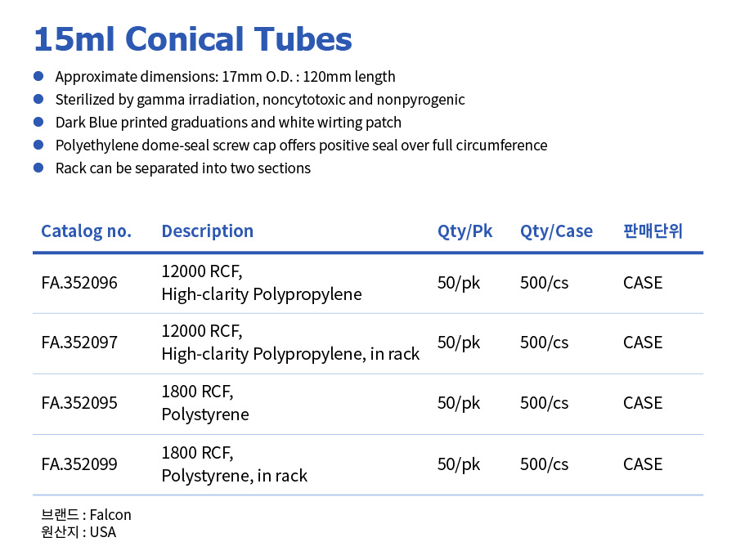Click bullet beside "Rack can be separated"
Viewport: 736px width, 560px height.
(x=38, y=168)
